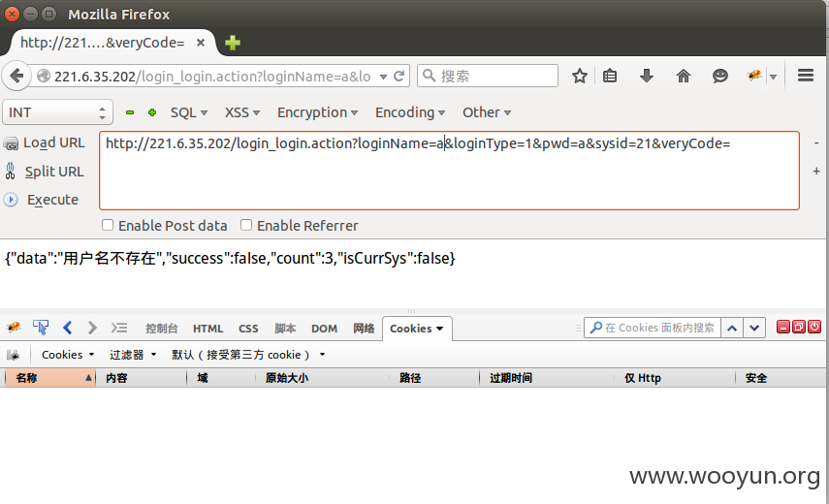
Task: Open the 默认 cookie permission dropdown
Action: [248, 355]
